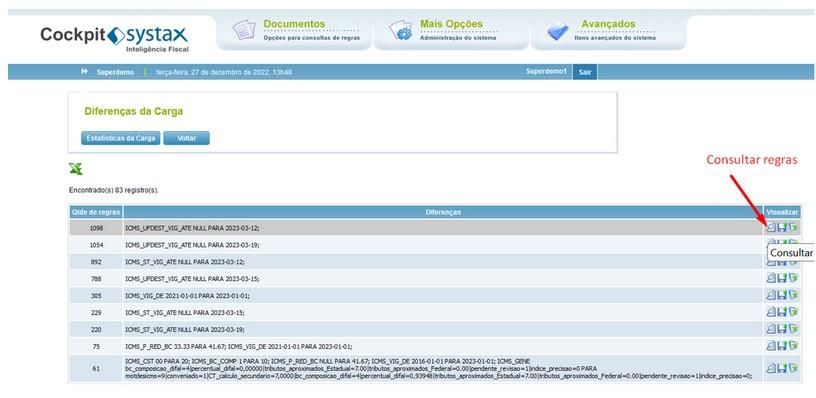Click text ICMS_UFDEST_VIG_ATE NULL PARA 2023-03-19
The image size is (816, 398).
pyautogui.click(x=192, y=245)
